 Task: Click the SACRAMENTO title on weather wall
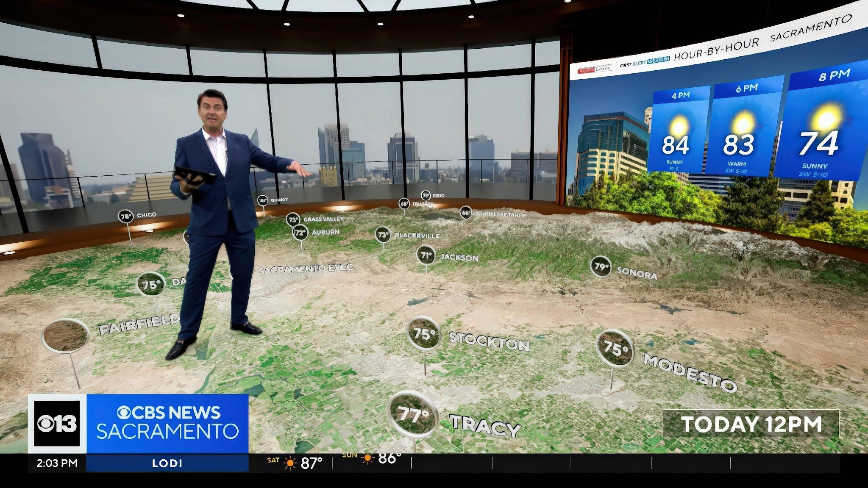pyautogui.click(x=810, y=28)
